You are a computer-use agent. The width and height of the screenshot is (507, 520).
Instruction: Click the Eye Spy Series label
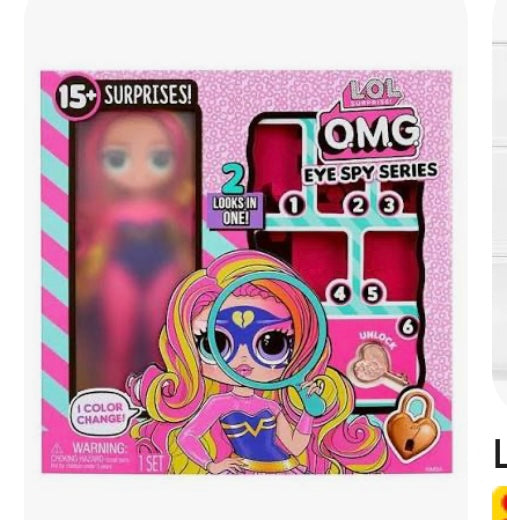pyautogui.click(x=370, y=173)
